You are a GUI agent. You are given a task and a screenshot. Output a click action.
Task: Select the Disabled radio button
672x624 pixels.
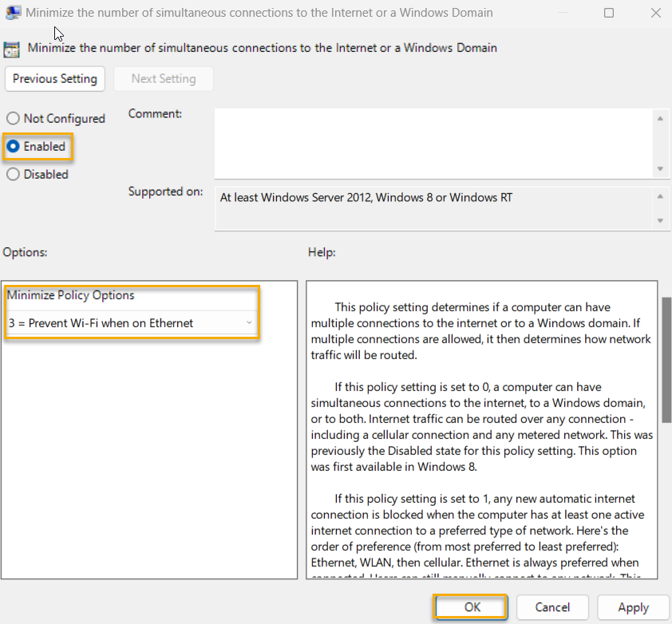13,174
